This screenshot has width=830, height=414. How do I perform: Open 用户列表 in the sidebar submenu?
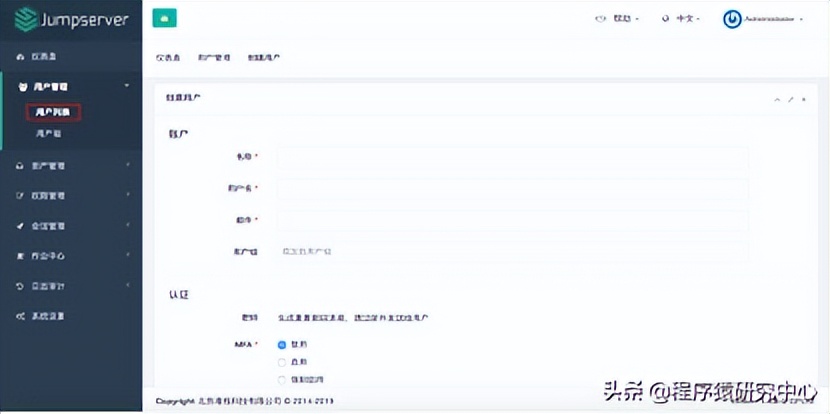click(x=53, y=112)
